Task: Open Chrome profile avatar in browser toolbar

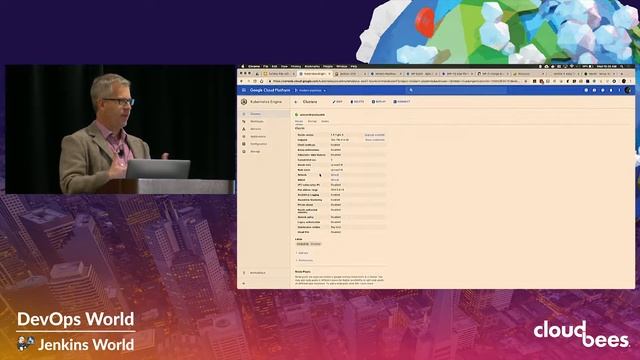Action: click(624, 81)
